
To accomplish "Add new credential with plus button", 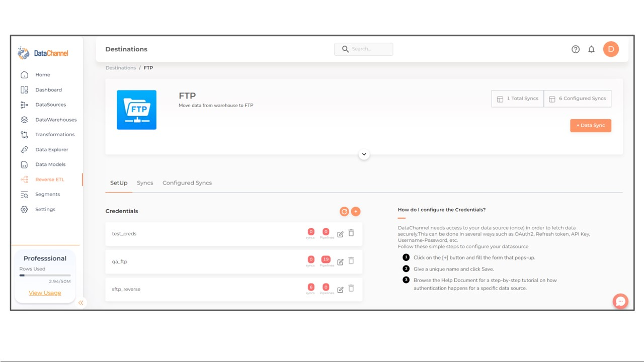I will pos(356,212).
